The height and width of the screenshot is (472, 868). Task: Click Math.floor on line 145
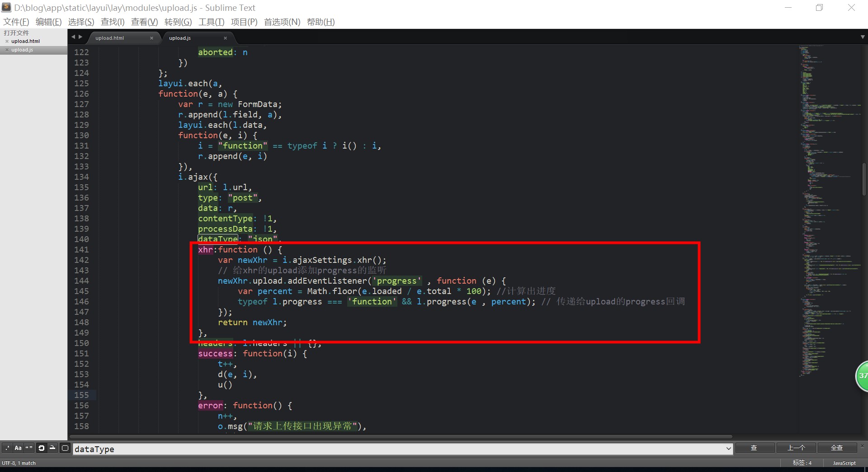tap(332, 291)
